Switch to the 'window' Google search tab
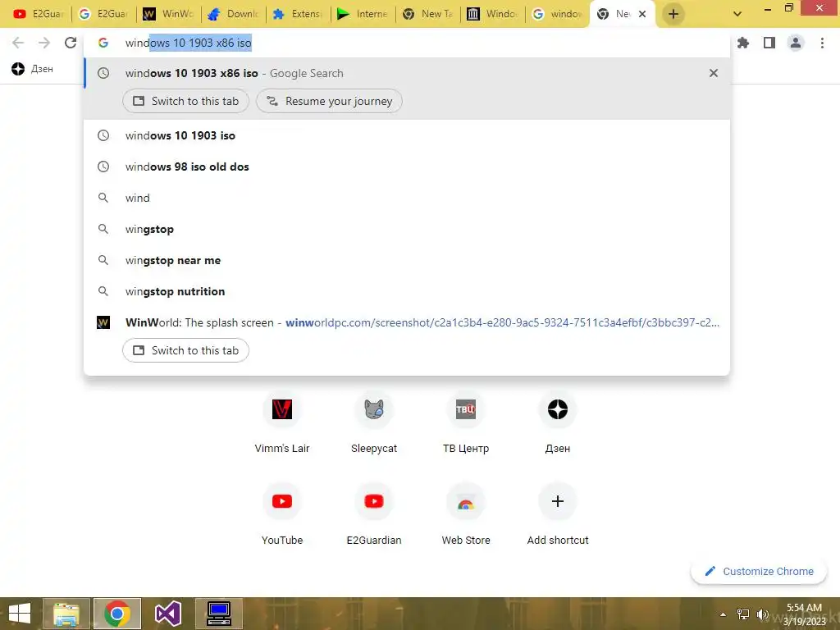Image resolution: width=840 pixels, height=630 pixels. click(558, 14)
